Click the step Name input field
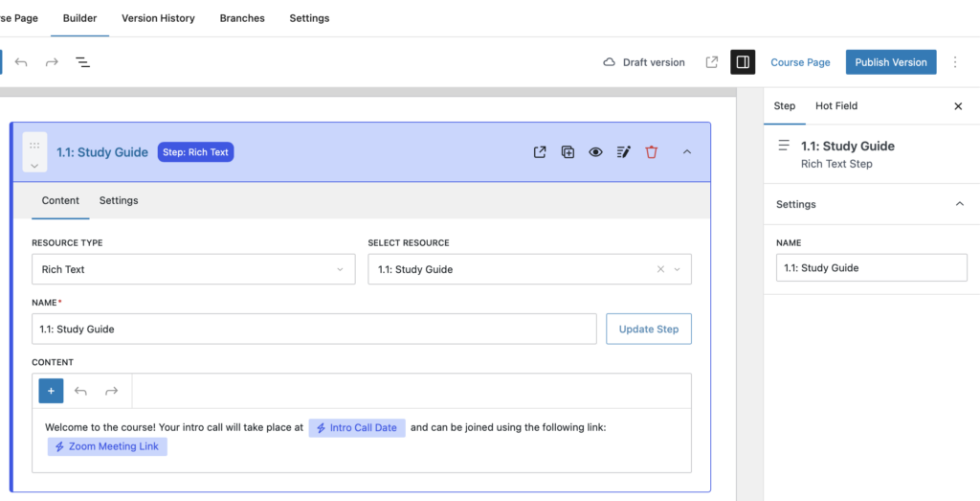The height and width of the screenshot is (501, 980). click(314, 329)
